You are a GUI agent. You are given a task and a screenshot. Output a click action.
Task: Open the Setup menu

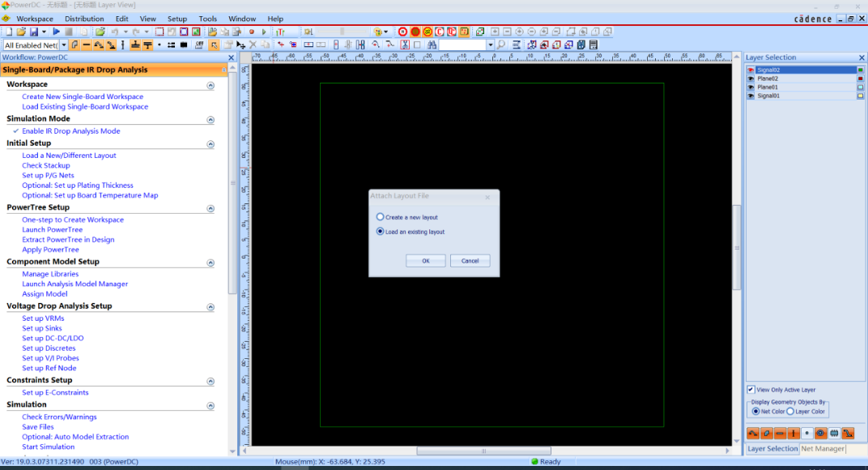tap(177, 19)
